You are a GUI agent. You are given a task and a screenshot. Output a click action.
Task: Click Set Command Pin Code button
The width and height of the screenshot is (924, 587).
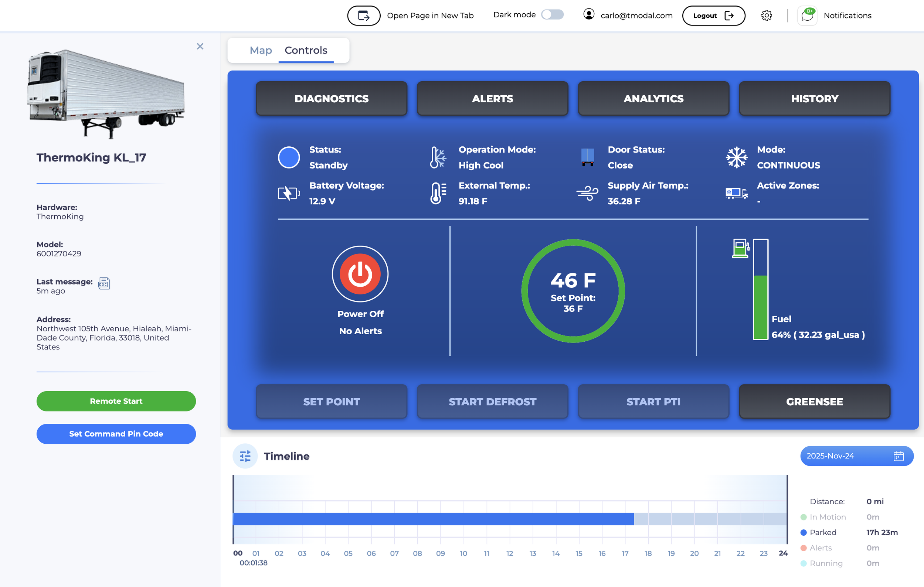[116, 434]
